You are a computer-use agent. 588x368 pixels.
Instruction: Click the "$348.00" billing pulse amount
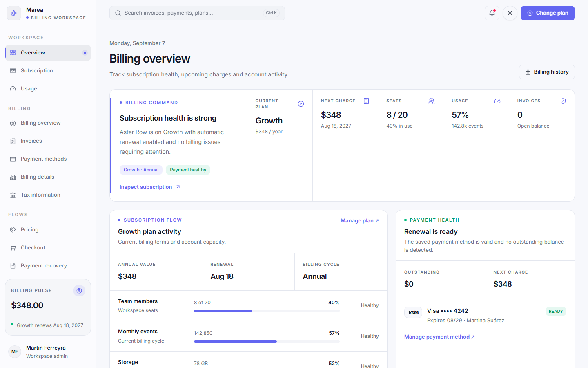[27, 305]
